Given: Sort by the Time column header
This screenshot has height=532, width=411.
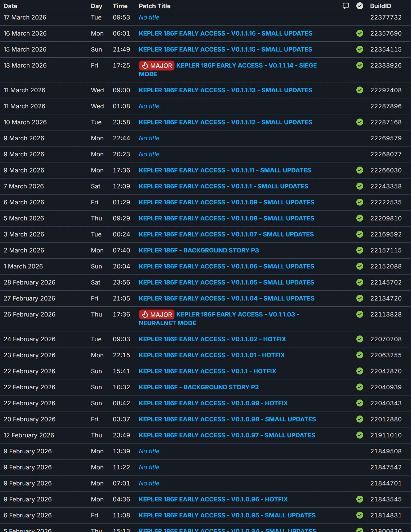Looking at the screenshot, I should [120, 6].
